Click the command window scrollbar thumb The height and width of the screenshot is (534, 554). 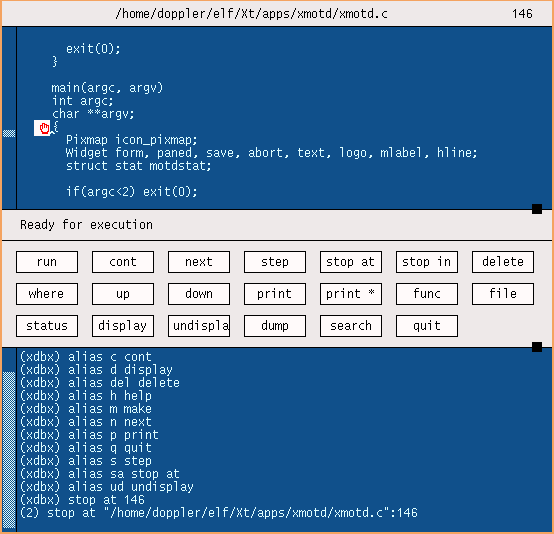(x=9, y=450)
